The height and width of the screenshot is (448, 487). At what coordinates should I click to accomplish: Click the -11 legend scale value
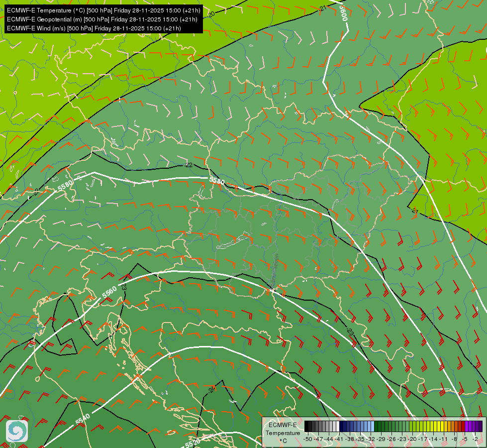(x=444, y=439)
